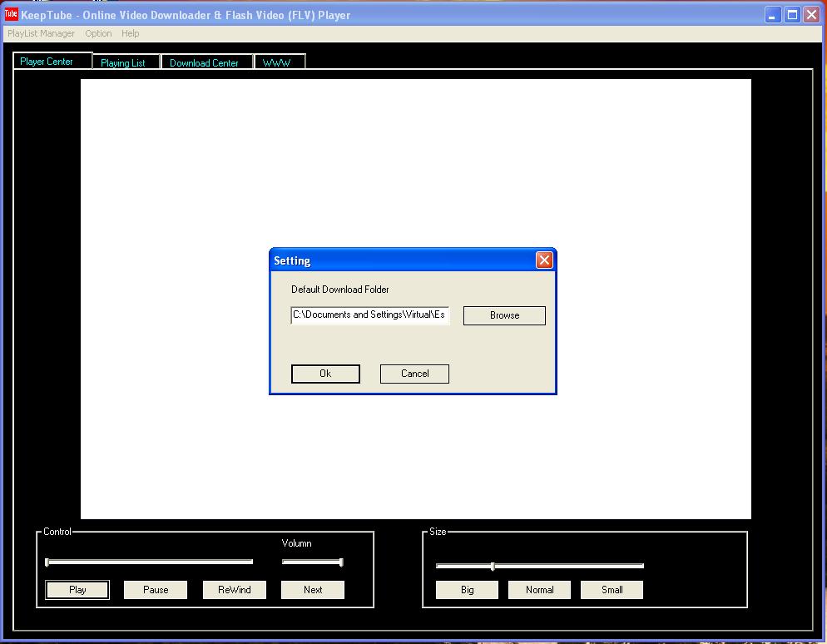
Task: Close the KeepTube main window
Action: [812, 15]
